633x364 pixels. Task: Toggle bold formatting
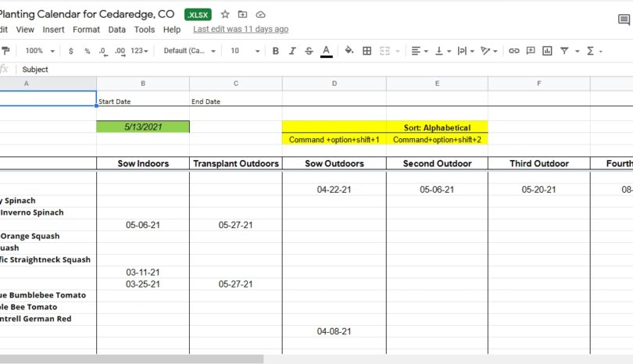pyautogui.click(x=275, y=51)
